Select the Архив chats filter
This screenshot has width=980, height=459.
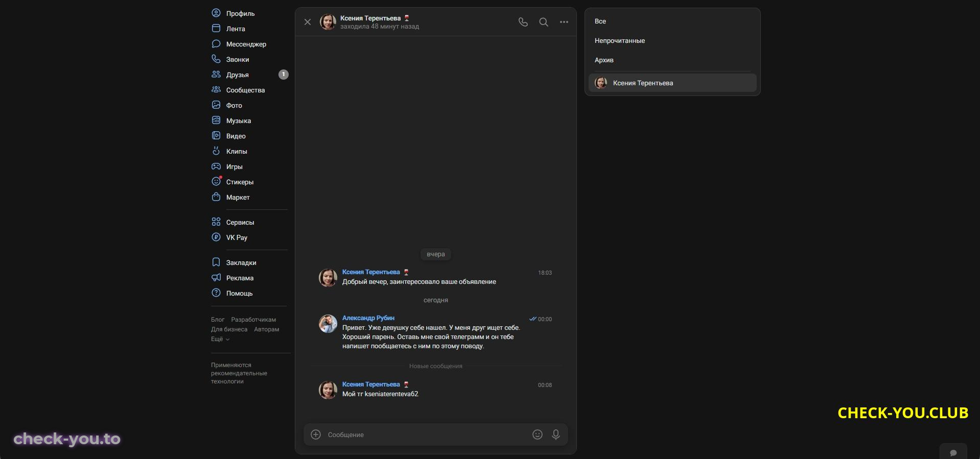tap(672, 60)
